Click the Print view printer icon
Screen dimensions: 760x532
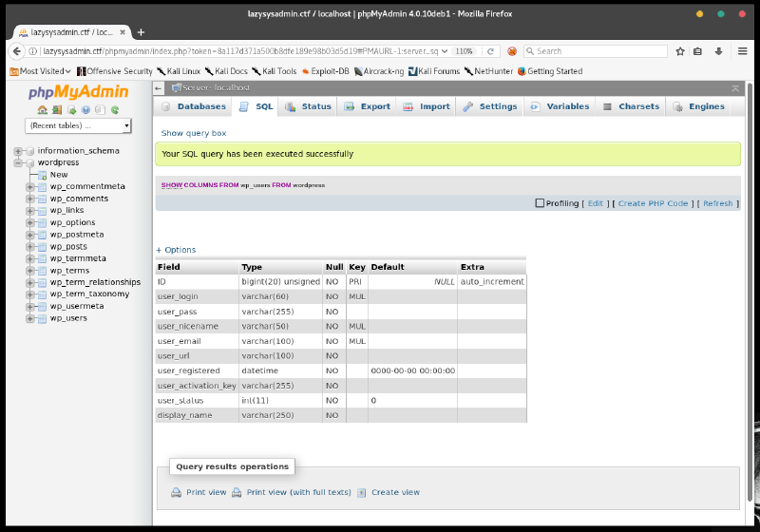[176, 492]
